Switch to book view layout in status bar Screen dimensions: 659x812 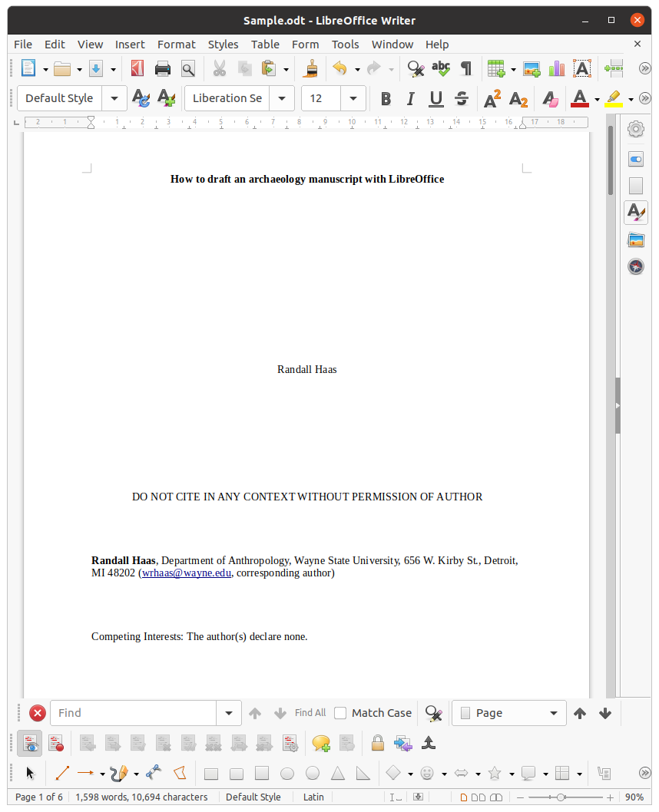coord(496,797)
